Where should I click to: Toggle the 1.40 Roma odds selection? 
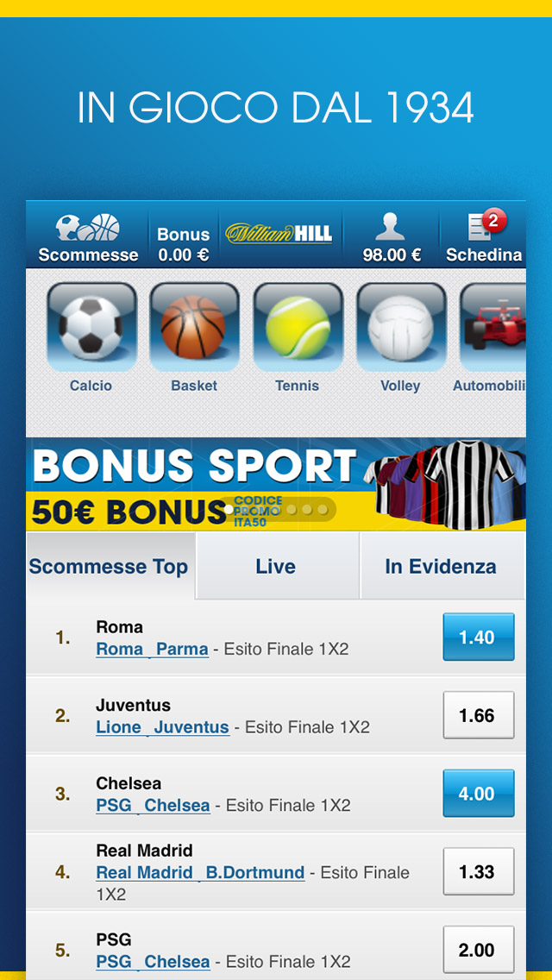tap(478, 637)
